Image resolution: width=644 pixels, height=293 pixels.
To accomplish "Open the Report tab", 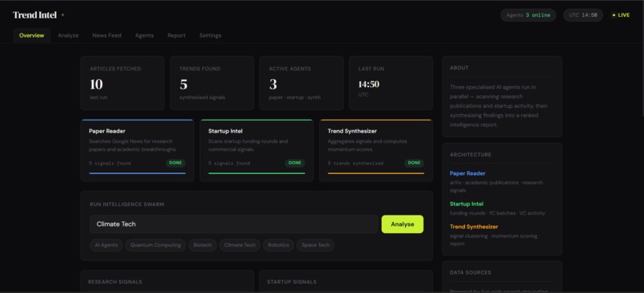I will (177, 35).
